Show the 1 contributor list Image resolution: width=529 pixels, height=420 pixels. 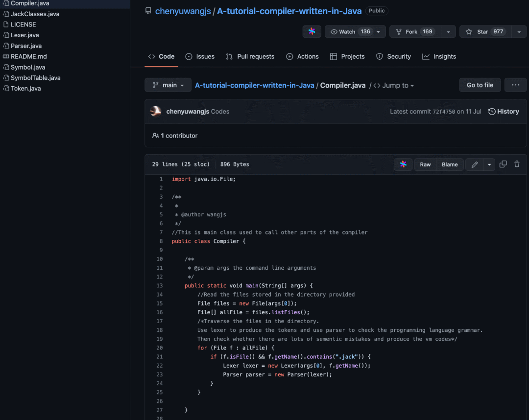pos(175,136)
